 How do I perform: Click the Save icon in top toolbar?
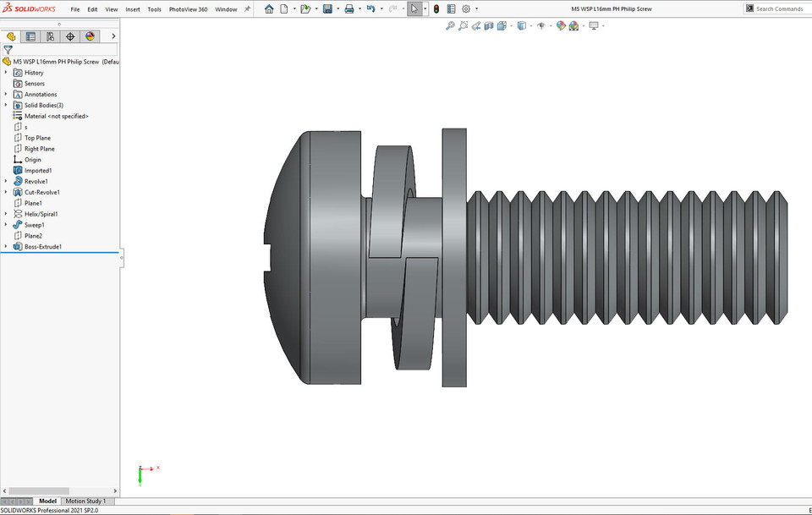(x=328, y=8)
